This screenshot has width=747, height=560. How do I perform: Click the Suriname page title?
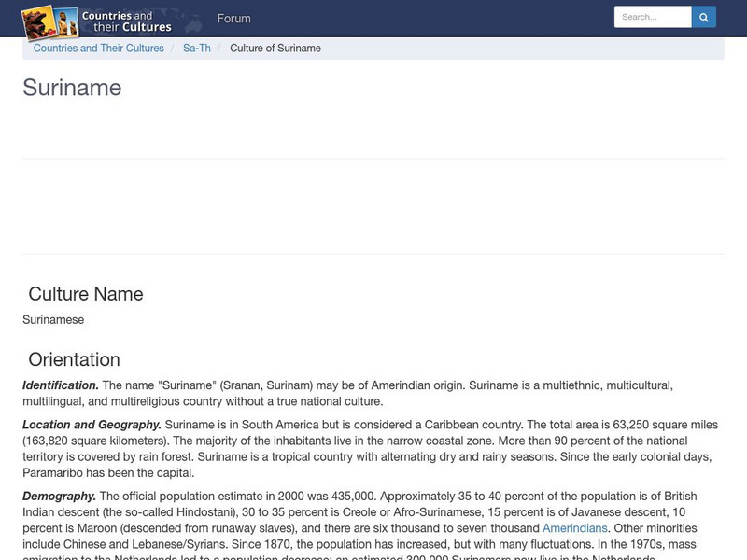click(x=72, y=88)
